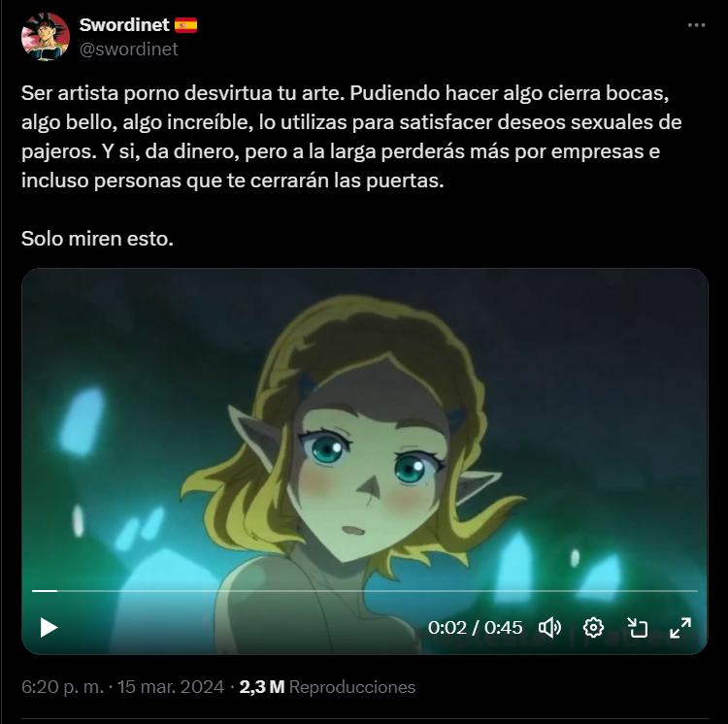Open the Swordinet display name link
This screenshot has height=724, width=728.
pyautogui.click(x=124, y=25)
